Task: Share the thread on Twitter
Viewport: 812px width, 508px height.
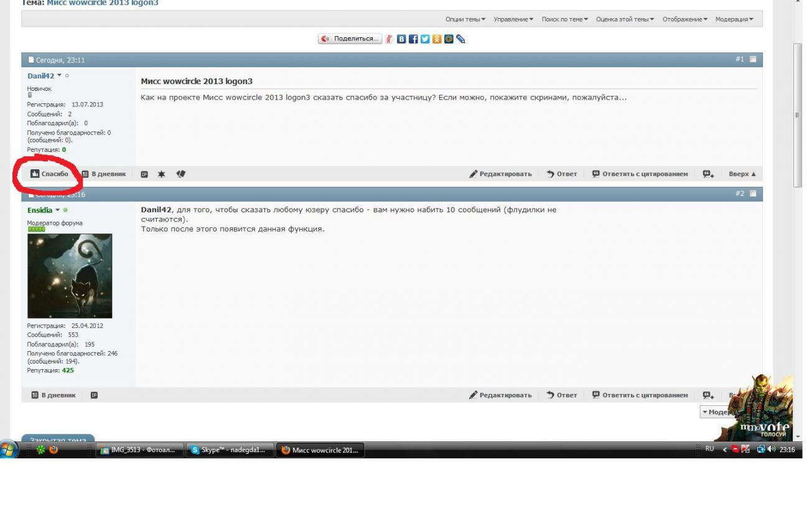Action: [x=425, y=39]
